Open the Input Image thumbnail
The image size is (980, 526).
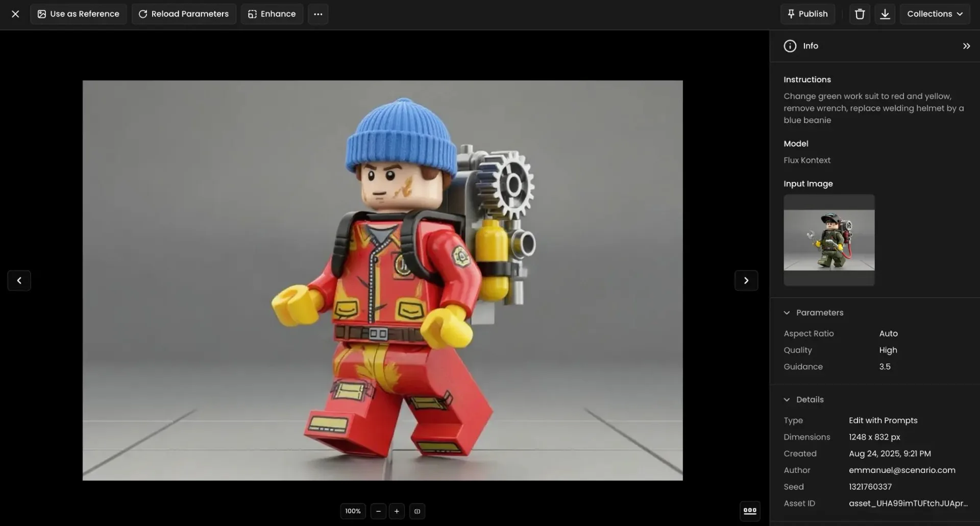(x=828, y=240)
